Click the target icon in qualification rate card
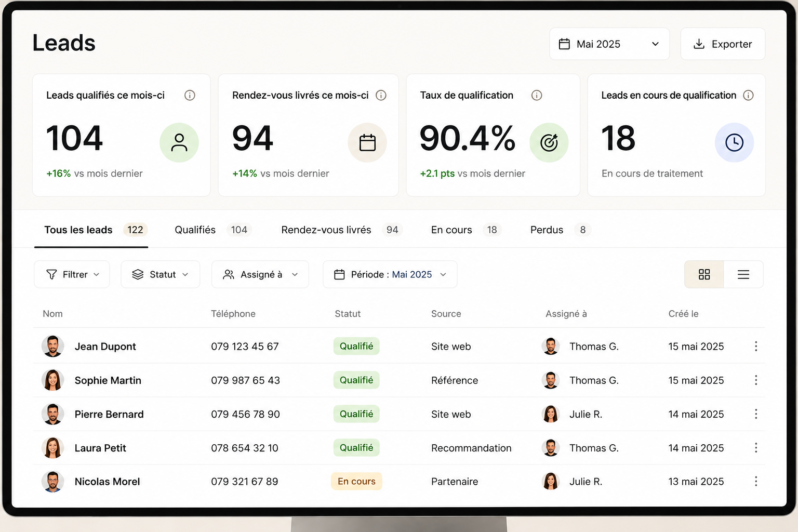 click(549, 142)
